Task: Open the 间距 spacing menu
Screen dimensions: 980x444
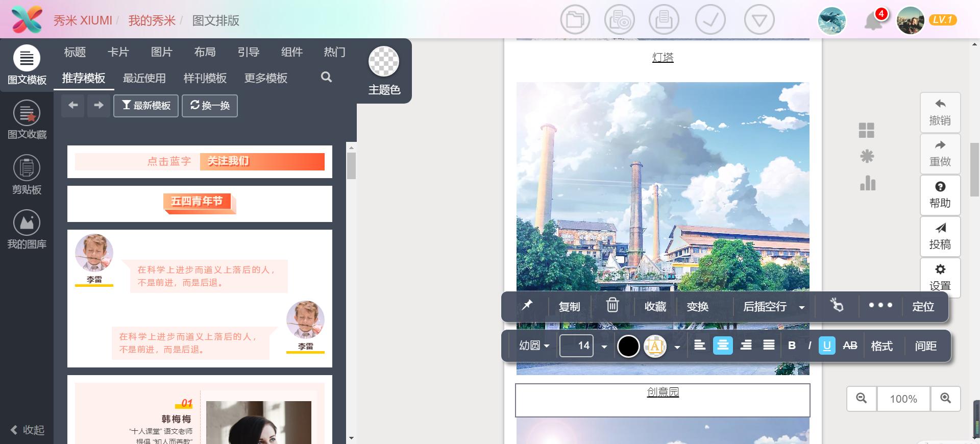Action: (x=925, y=346)
